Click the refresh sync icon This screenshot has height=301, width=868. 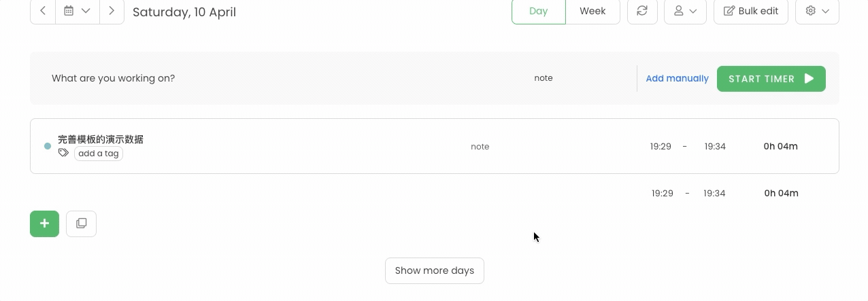click(x=642, y=12)
